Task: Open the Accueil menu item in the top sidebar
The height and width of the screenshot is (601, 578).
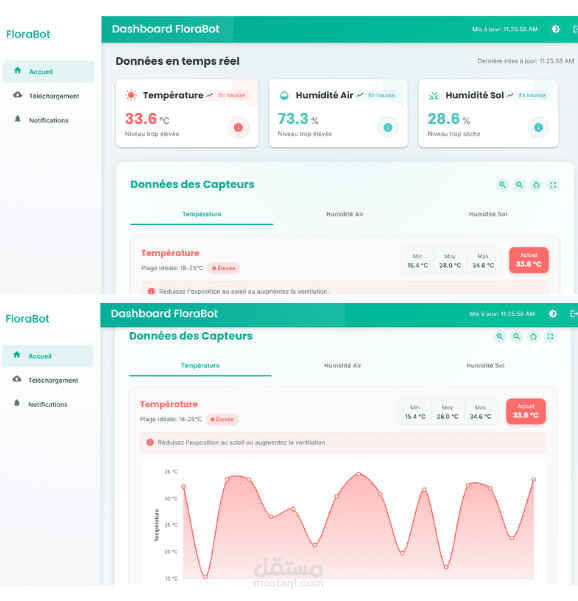Action: [49, 72]
